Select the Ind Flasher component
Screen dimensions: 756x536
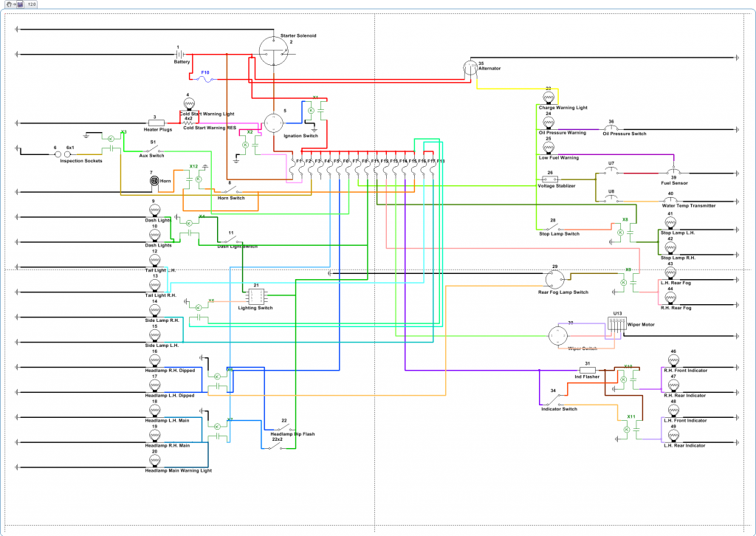[x=588, y=369]
